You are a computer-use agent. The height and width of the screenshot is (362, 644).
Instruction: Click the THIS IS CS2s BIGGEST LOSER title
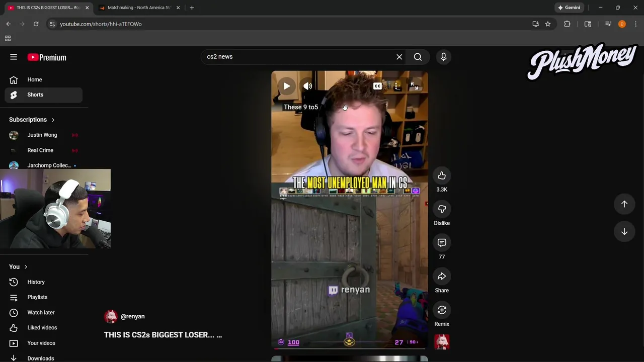pyautogui.click(x=163, y=335)
